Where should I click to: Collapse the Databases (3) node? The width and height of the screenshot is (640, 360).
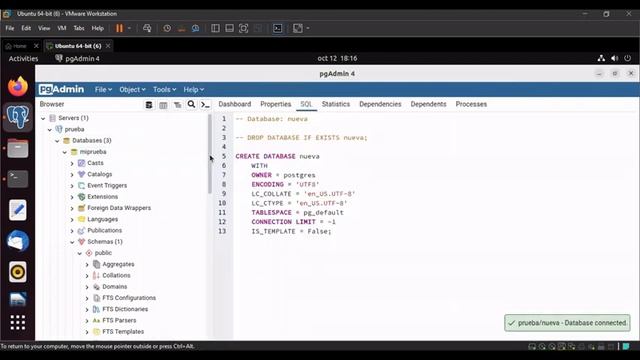57,141
